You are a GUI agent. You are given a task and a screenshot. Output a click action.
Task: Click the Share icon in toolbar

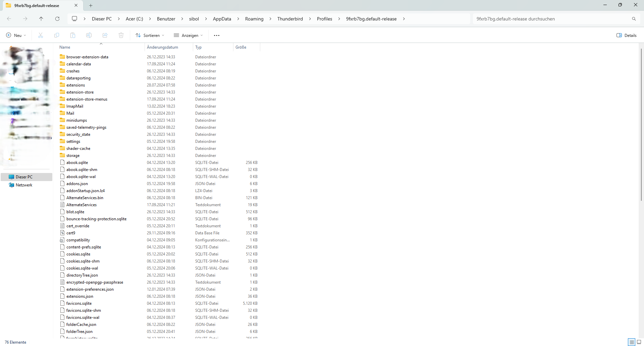(x=105, y=35)
